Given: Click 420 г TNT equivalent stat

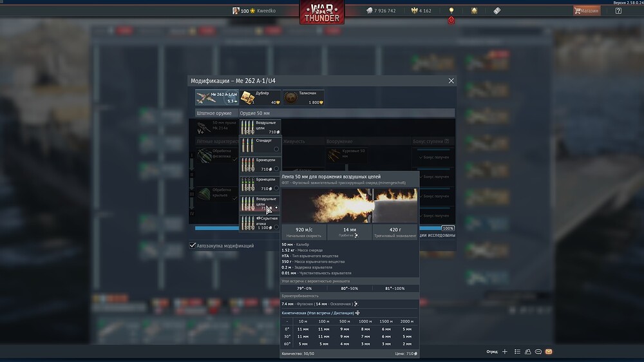Looking at the screenshot, I should 395,232.
